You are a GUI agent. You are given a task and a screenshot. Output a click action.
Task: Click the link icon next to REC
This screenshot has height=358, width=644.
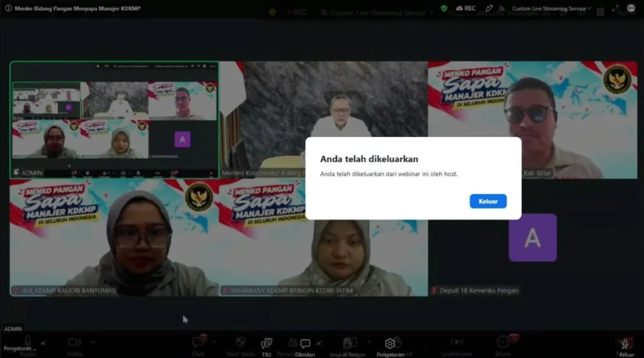tap(489, 8)
